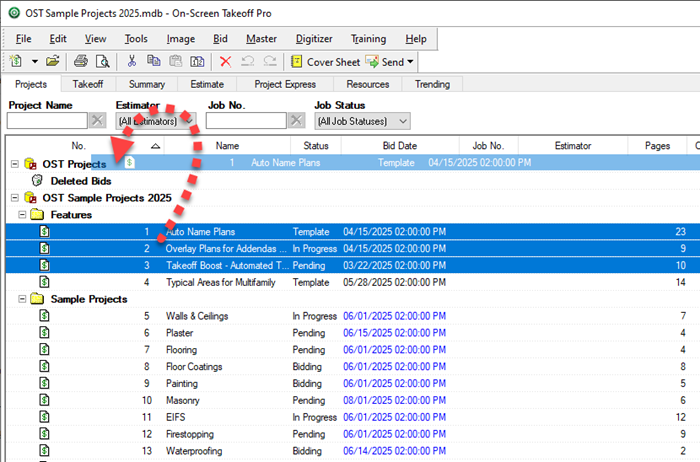Click the Redo toolbar icon
Screen dimensions: 700x462
pyautogui.click(x=270, y=61)
